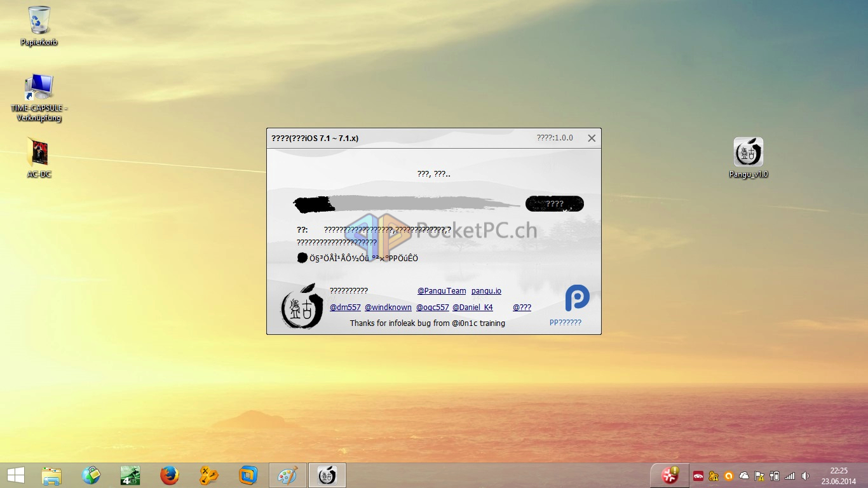Select the TIME-CAPSULE shortcut desktop icon
The width and height of the screenshot is (868, 488).
pos(39,98)
